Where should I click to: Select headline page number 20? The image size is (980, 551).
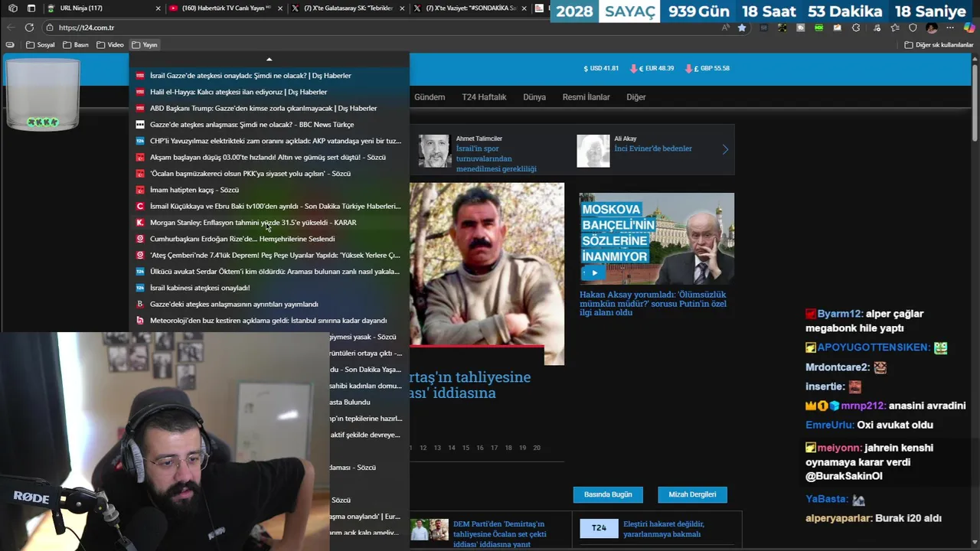point(537,448)
